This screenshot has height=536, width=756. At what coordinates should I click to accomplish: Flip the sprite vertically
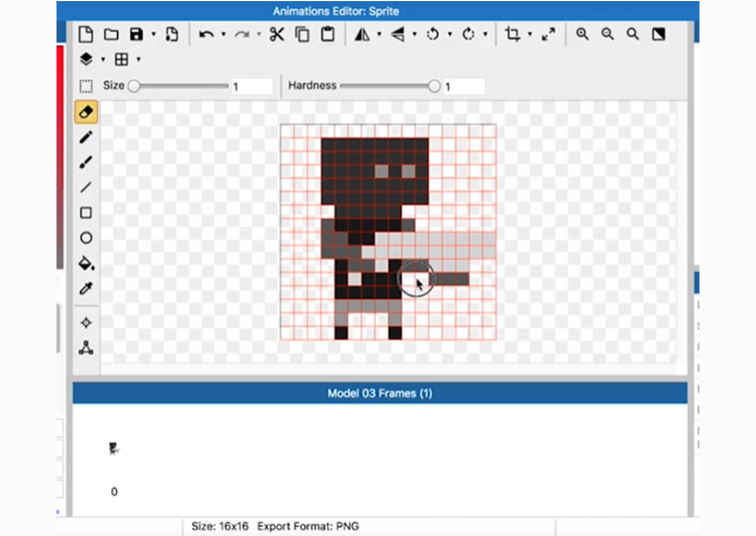point(397,35)
